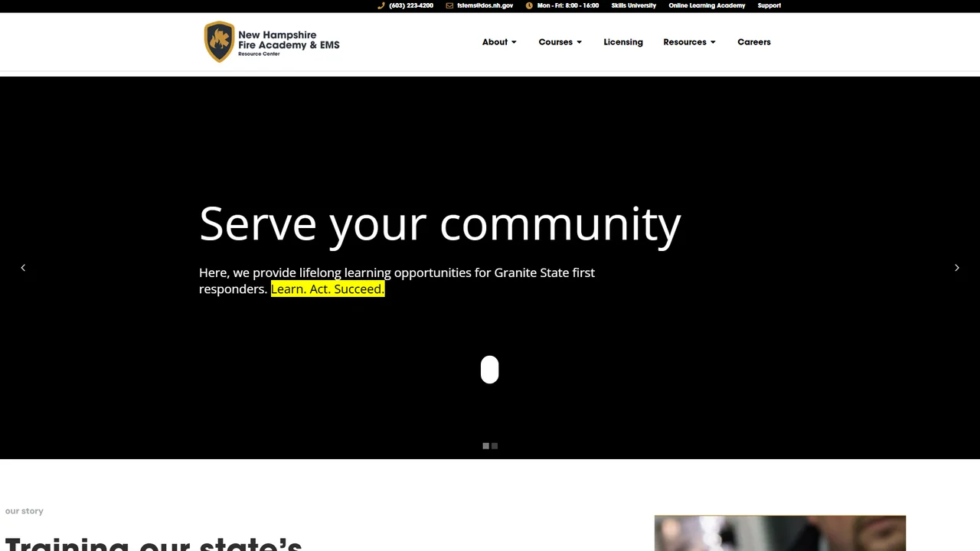Image resolution: width=980 pixels, height=551 pixels.
Task: Click the envelope email icon
Action: (449, 5)
